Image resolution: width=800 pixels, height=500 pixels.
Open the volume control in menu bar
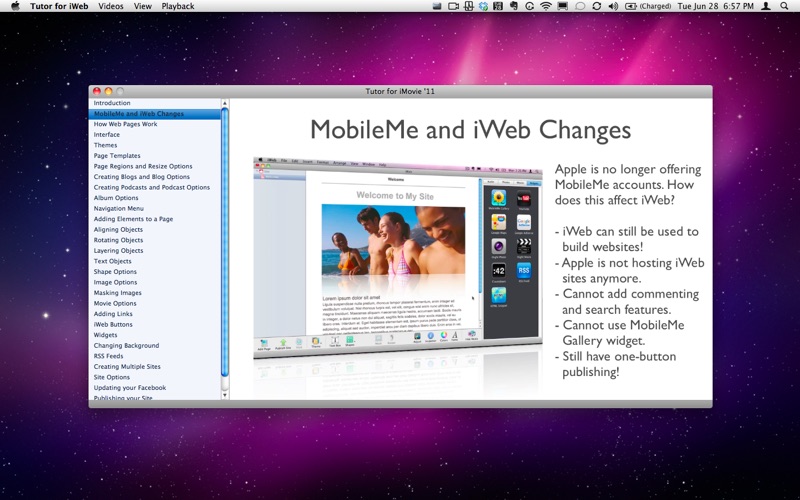[613, 6]
